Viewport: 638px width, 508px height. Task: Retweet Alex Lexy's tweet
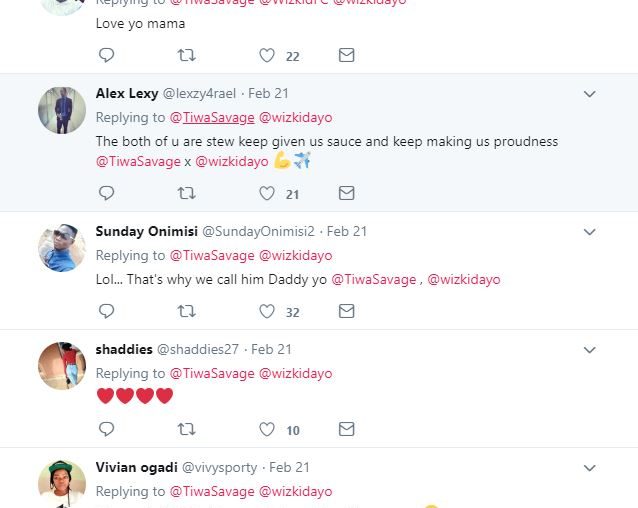(x=186, y=193)
